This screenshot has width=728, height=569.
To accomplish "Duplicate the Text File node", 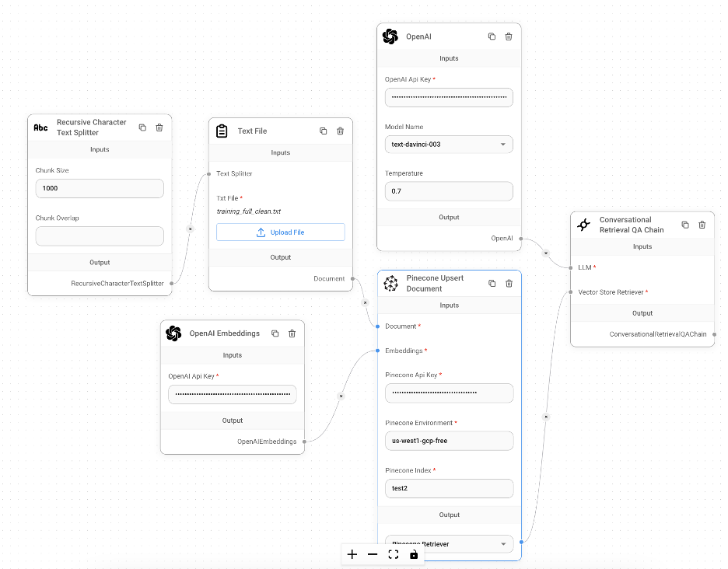I will click(x=323, y=131).
